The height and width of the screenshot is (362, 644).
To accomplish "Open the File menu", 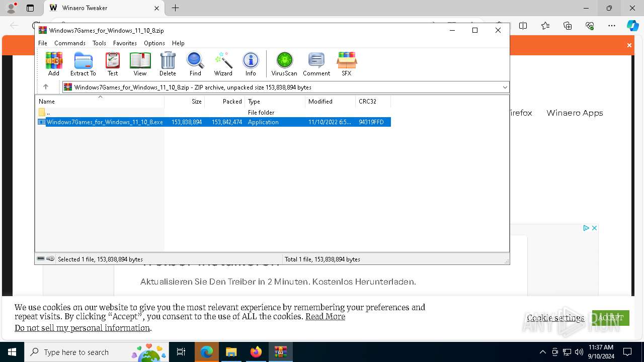I will pyautogui.click(x=43, y=43).
